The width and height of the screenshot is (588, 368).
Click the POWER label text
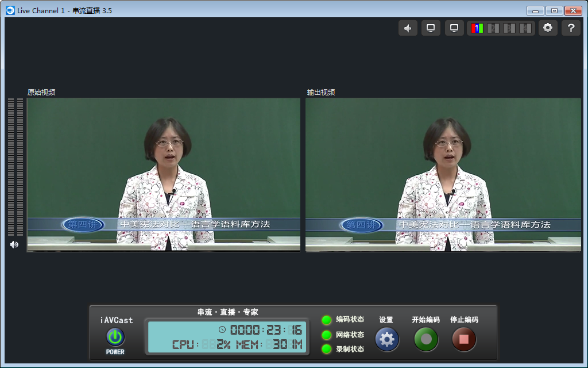[x=115, y=352]
